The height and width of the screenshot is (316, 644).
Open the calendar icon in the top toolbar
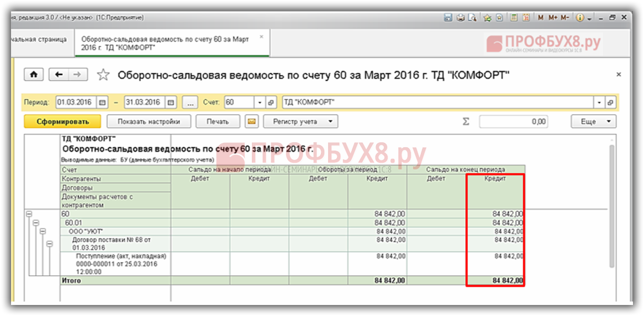526,18
